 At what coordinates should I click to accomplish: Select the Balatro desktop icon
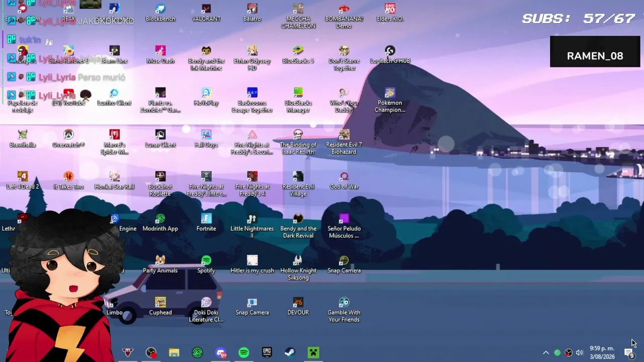tap(252, 13)
